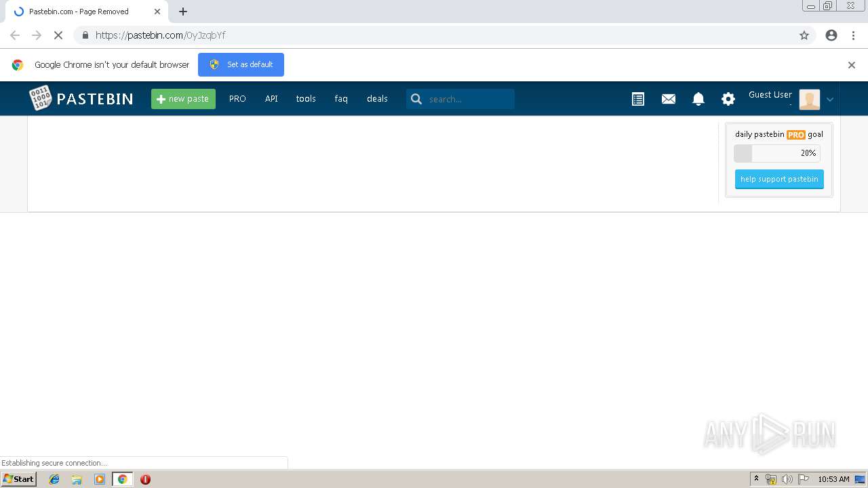The image size is (868, 488).
Task: Click the Chrome taskbar icon
Action: coord(122,479)
